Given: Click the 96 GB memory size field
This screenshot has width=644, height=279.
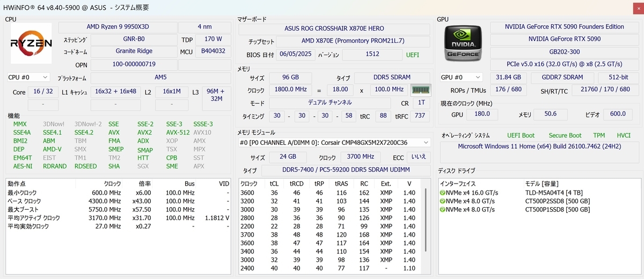Looking at the screenshot, I should point(290,77).
